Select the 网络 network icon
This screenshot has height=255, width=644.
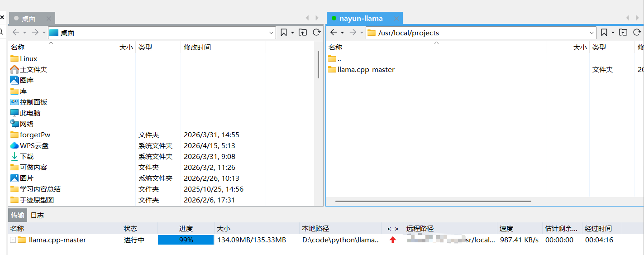[14, 124]
